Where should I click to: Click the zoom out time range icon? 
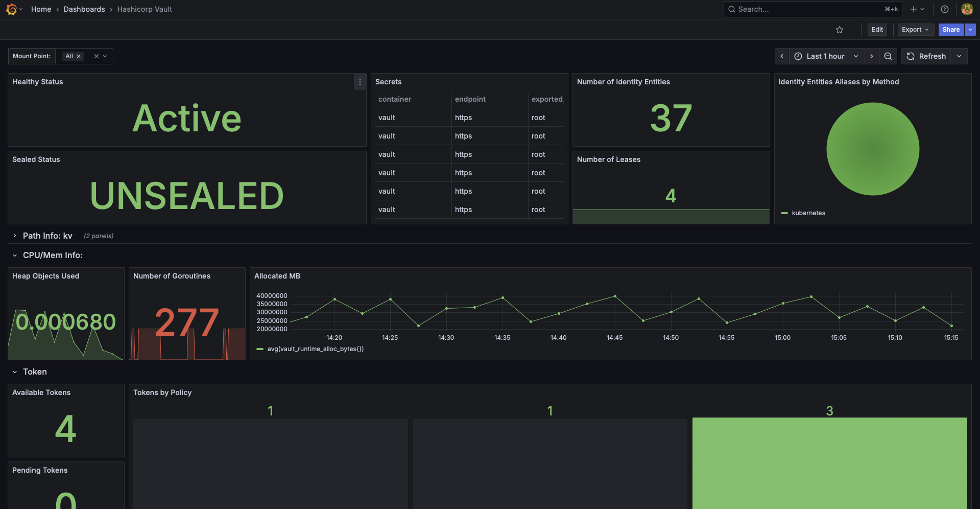(888, 56)
